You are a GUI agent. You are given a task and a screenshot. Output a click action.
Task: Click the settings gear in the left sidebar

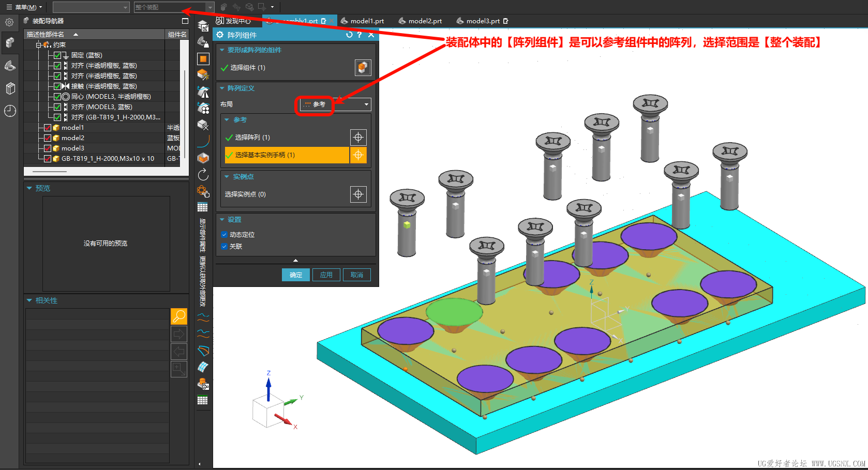click(9, 22)
